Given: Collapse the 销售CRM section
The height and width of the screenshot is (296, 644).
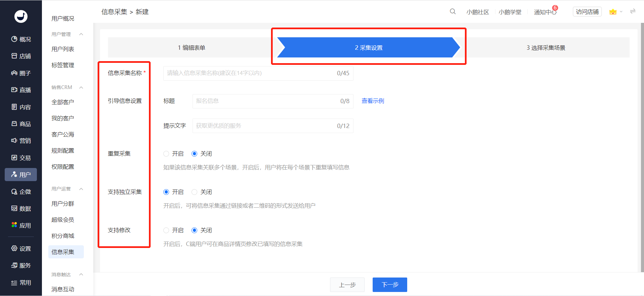Looking at the screenshot, I should point(81,87).
